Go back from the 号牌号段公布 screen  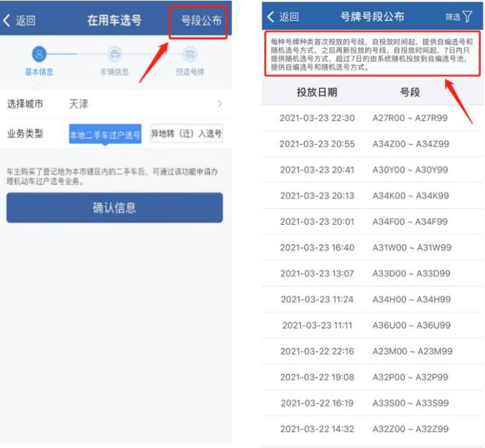click(x=283, y=16)
